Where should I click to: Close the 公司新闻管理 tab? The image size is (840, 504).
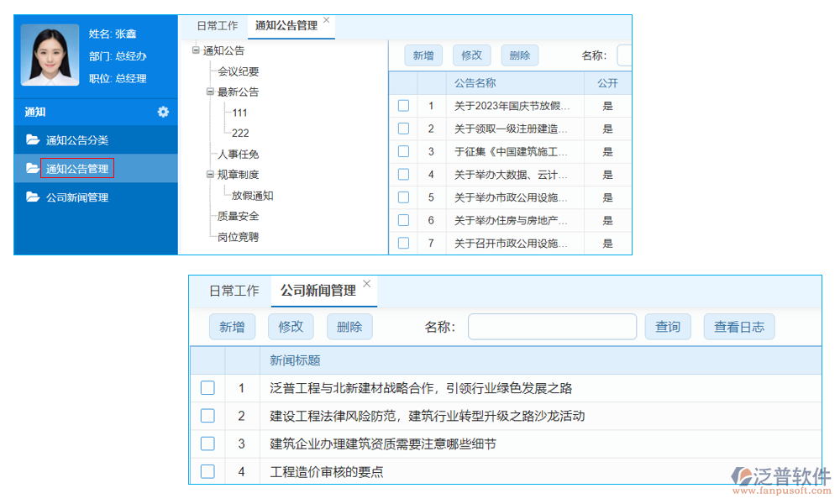pos(366,283)
